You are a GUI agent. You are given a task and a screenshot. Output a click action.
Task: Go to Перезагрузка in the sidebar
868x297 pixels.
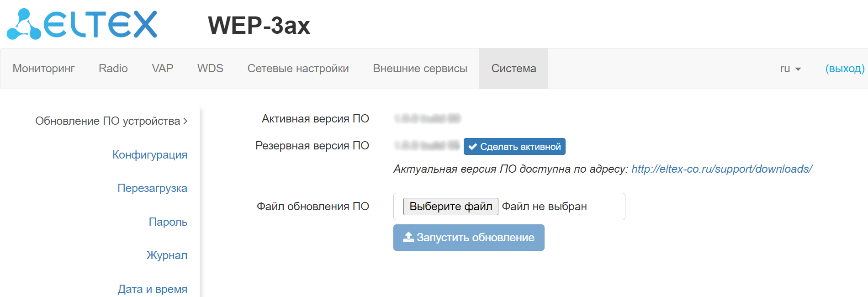click(x=152, y=188)
